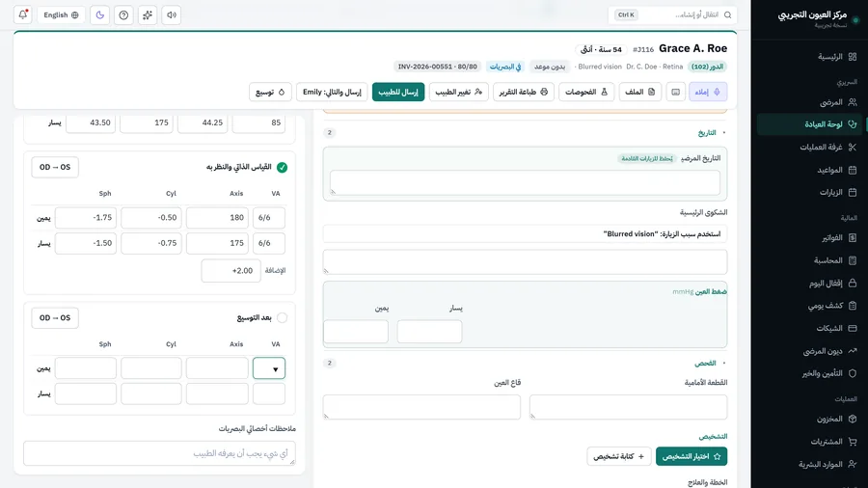Click left eye VA 6/6 in subjective refraction

269,243
